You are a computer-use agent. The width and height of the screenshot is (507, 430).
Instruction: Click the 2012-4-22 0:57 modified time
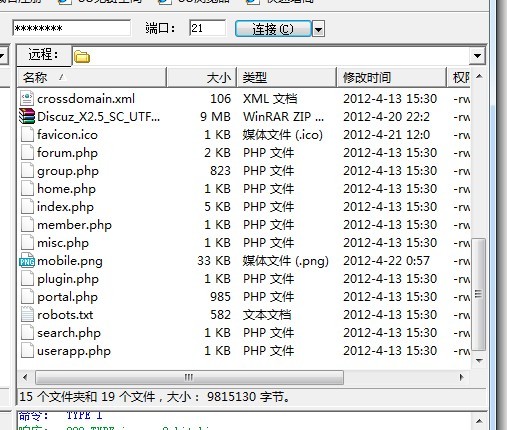tap(386, 261)
